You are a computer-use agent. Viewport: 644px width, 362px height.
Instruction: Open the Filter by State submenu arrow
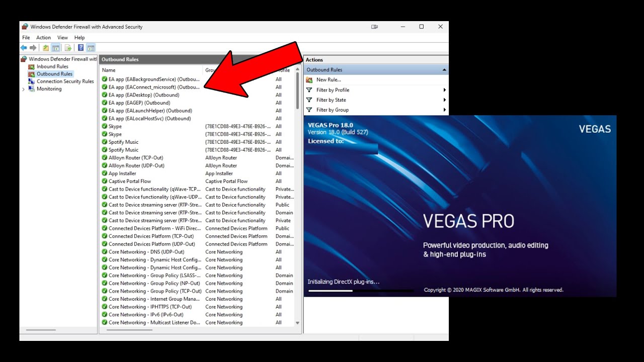coord(445,100)
